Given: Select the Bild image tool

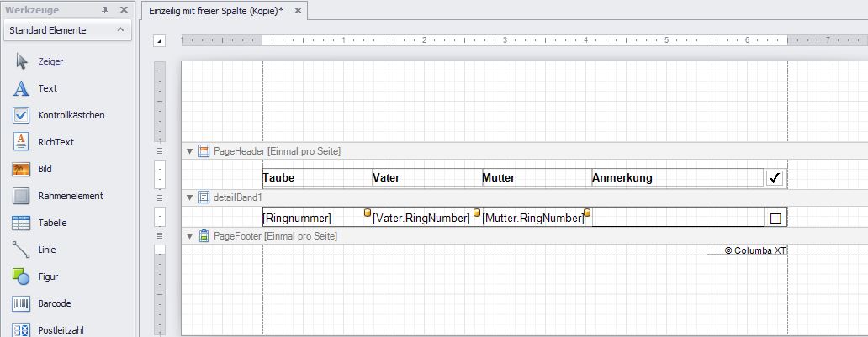Looking at the screenshot, I should (22, 169).
